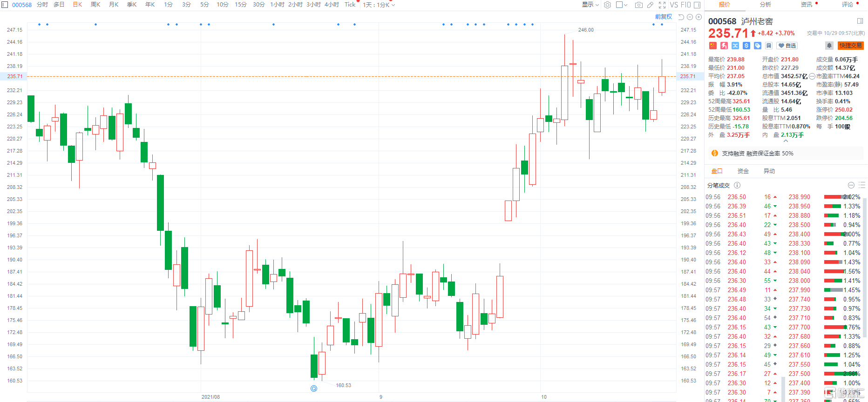868x402 pixels.
Task: Toggle left sidebar panel icon
Action: [5, 5]
